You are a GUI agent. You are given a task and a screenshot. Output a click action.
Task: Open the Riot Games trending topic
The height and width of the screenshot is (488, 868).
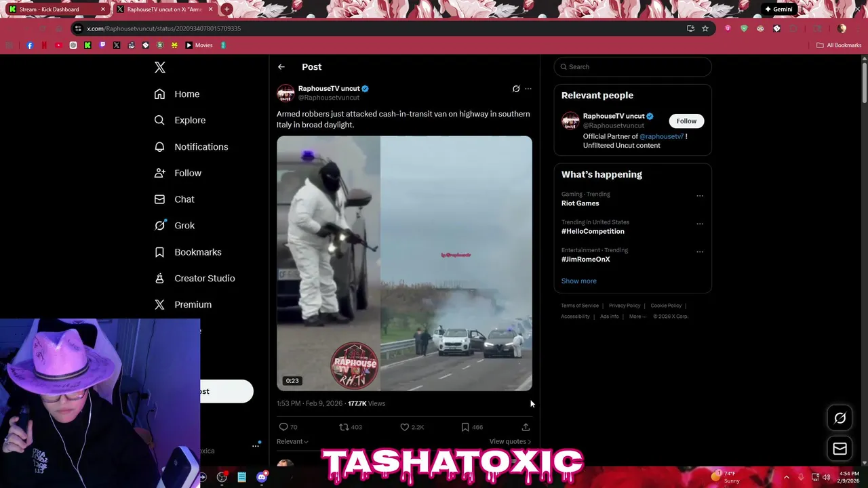pyautogui.click(x=580, y=203)
